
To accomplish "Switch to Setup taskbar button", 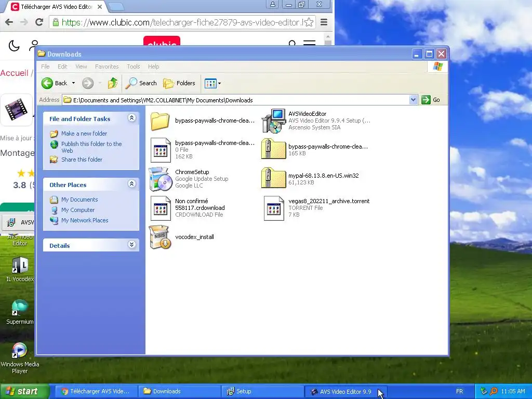I will click(262, 391).
